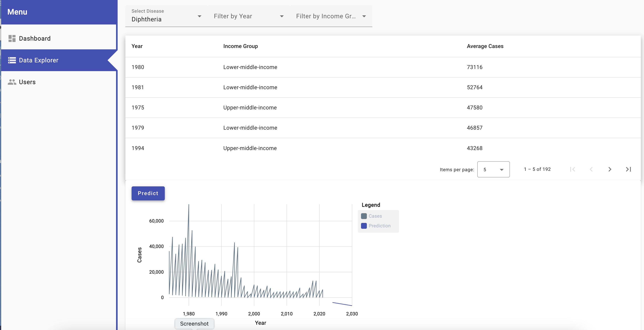The width and height of the screenshot is (644, 330).
Task: Click the Users people icon
Action: pos(12,82)
